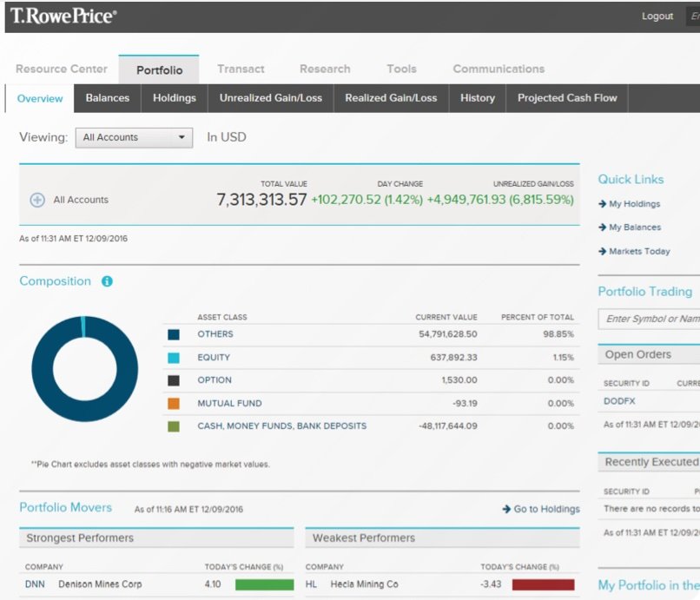This screenshot has height=600, width=700.
Task: Click the orange MUTUAL FUND color swatch
Action: (x=174, y=404)
